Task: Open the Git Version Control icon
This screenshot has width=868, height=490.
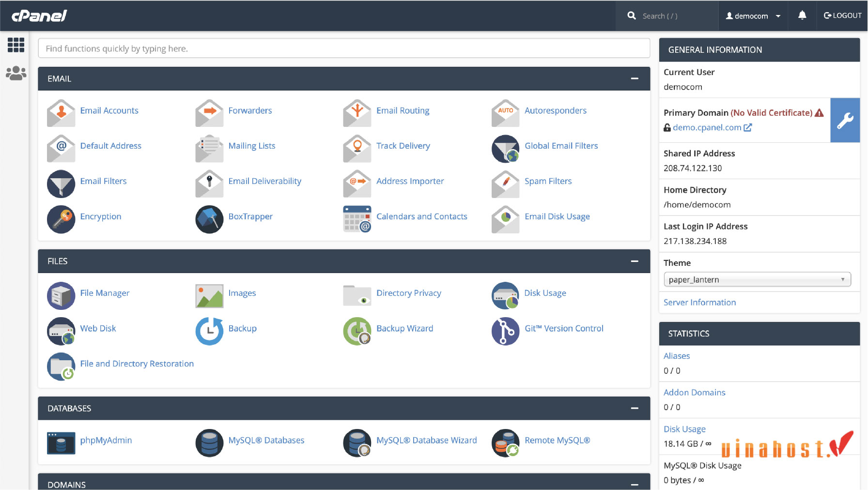Action: (x=505, y=331)
